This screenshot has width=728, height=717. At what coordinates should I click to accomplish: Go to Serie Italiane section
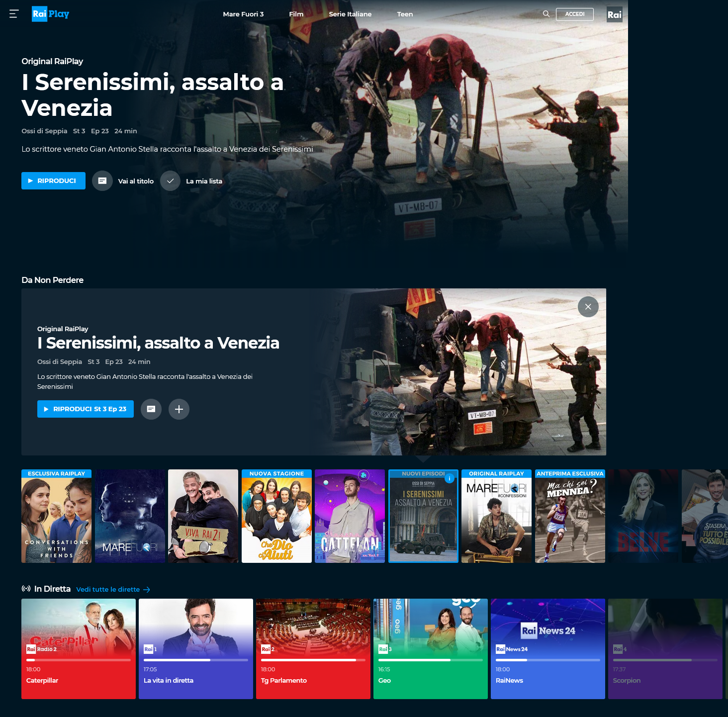(350, 14)
